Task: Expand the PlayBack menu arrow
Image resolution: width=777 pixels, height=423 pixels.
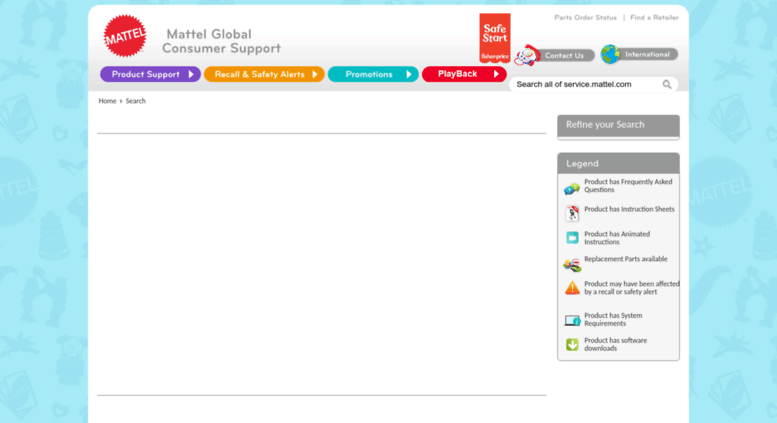Action: [496, 74]
